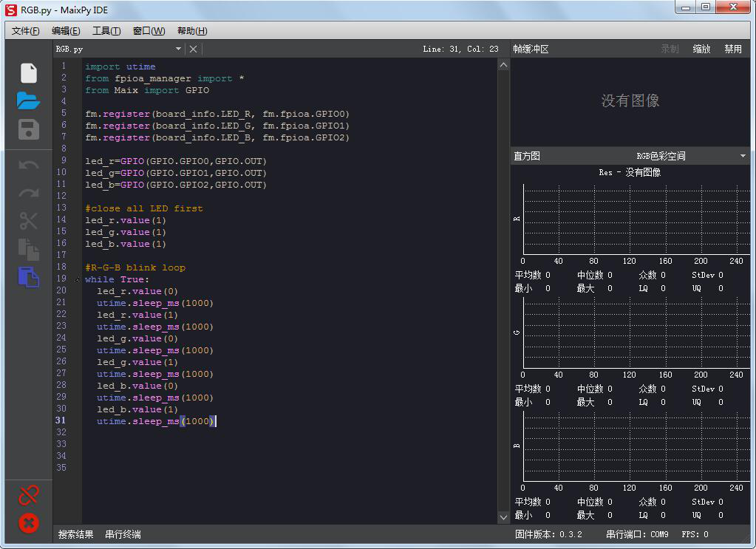Click the Copy icon in sidebar
This screenshot has height=549, width=756.
(x=28, y=249)
